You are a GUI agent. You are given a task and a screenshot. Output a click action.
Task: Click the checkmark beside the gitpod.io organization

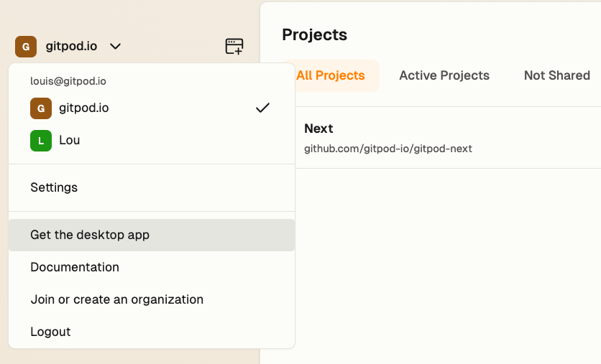pyautogui.click(x=262, y=108)
